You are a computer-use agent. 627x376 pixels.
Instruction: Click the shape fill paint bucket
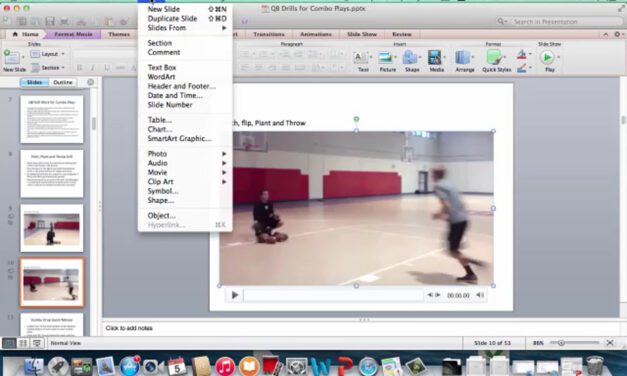point(521,54)
